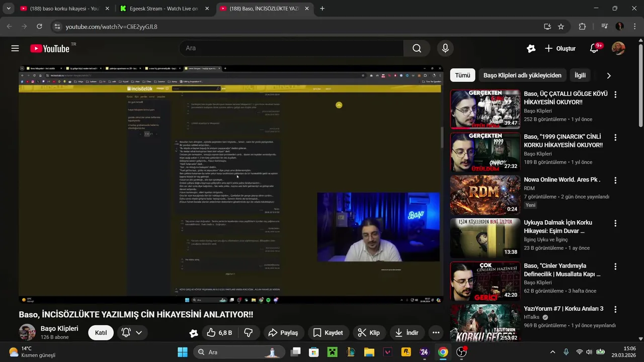The width and height of the screenshot is (644, 362).
Task: Open menu for Cinler Yardımıyla Definecilik video
Action: click(615, 266)
